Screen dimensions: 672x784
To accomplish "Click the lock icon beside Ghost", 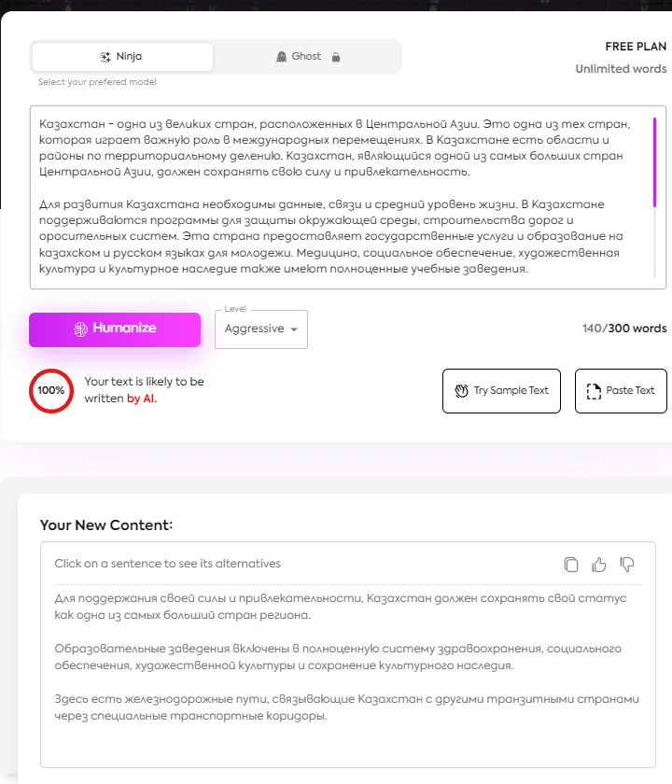I will (x=336, y=57).
